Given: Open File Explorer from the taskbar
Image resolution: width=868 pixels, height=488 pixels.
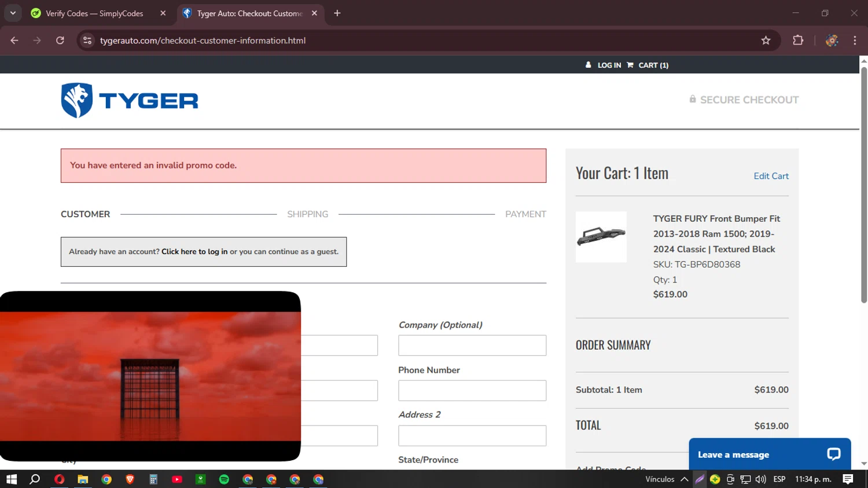Looking at the screenshot, I should 83,479.
